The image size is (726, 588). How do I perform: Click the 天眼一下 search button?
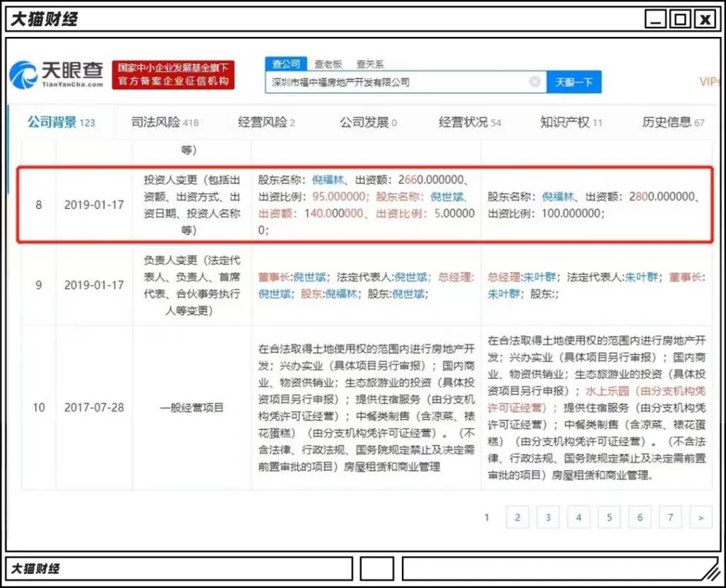click(574, 82)
